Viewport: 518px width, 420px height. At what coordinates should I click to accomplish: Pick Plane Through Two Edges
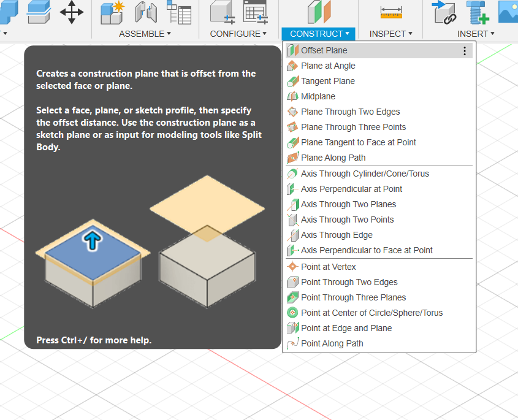coord(379,112)
